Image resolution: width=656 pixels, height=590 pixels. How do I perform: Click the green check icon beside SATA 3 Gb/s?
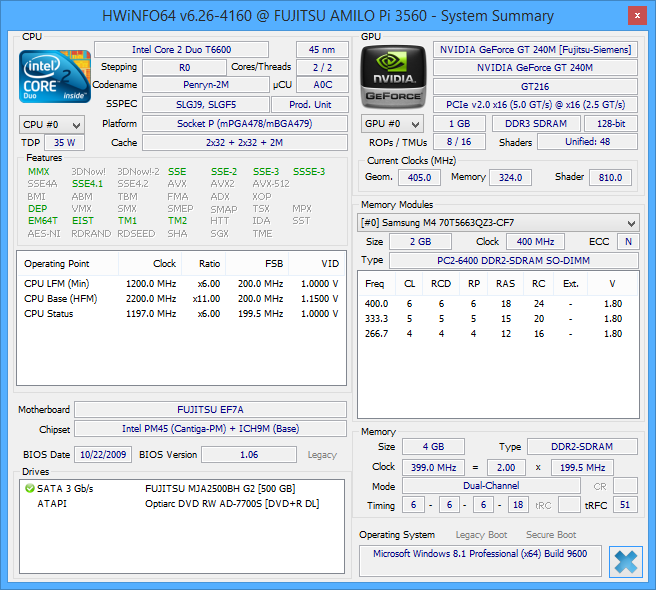point(29,488)
